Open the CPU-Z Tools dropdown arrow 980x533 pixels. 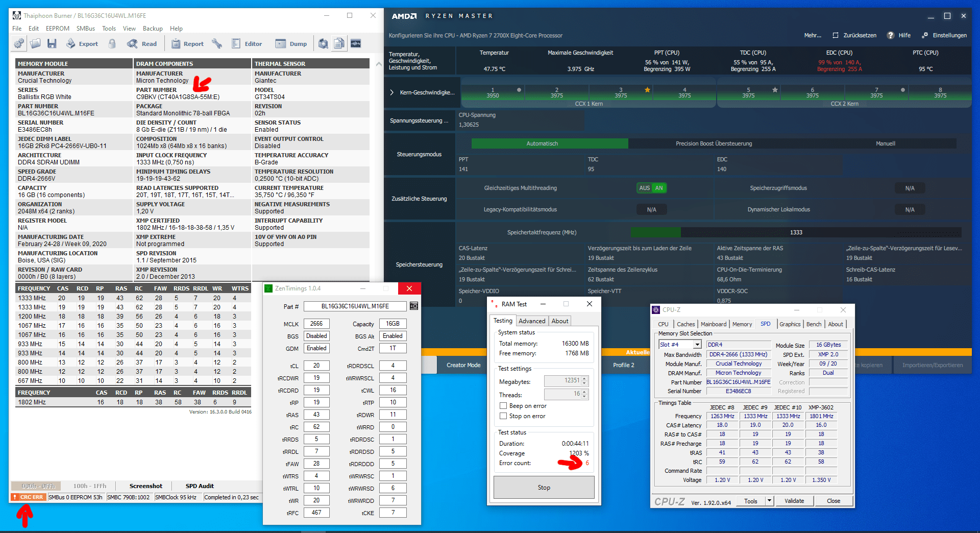tap(769, 501)
